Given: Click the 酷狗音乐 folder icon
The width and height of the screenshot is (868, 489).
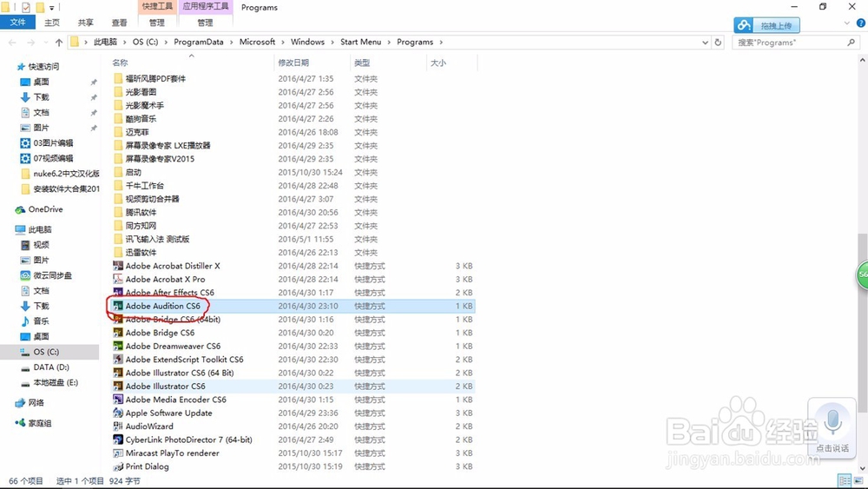Looking at the screenshot, I should 118,118.
